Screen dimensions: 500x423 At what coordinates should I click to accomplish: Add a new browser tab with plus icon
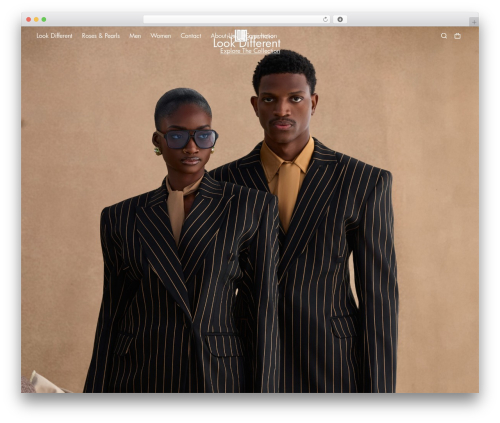click(x=474, y=22)
